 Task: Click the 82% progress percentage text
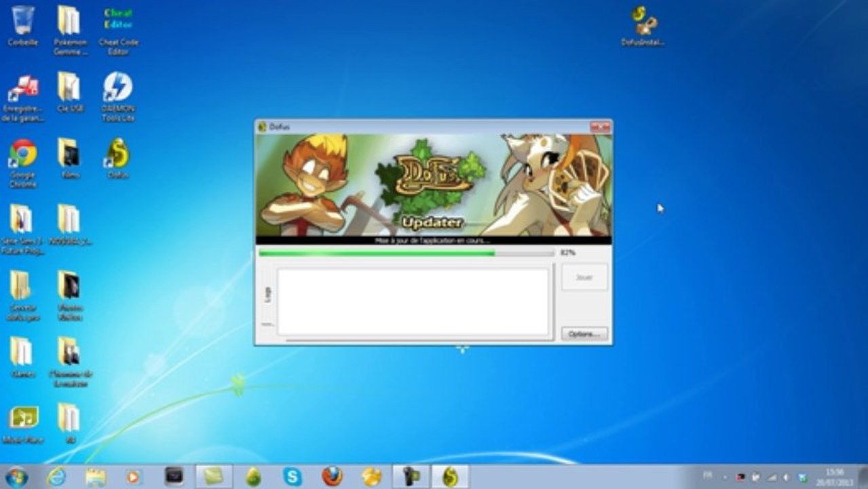click(567, 253)
